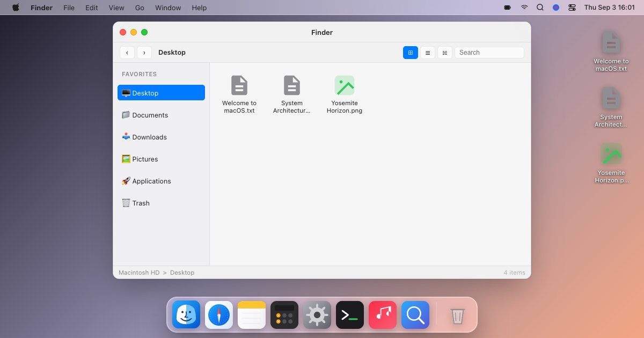The height and width of the screenshot is (338, 644).
Task: Select Welcome to macOS.txt on the desktop
Action: point(611,52)
